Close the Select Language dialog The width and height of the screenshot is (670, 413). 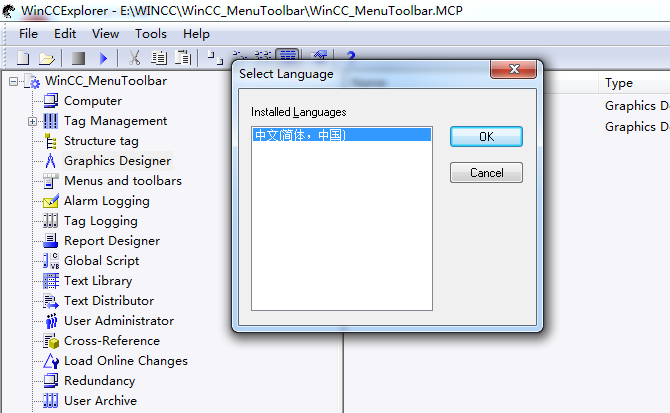(x=514, y=69)
